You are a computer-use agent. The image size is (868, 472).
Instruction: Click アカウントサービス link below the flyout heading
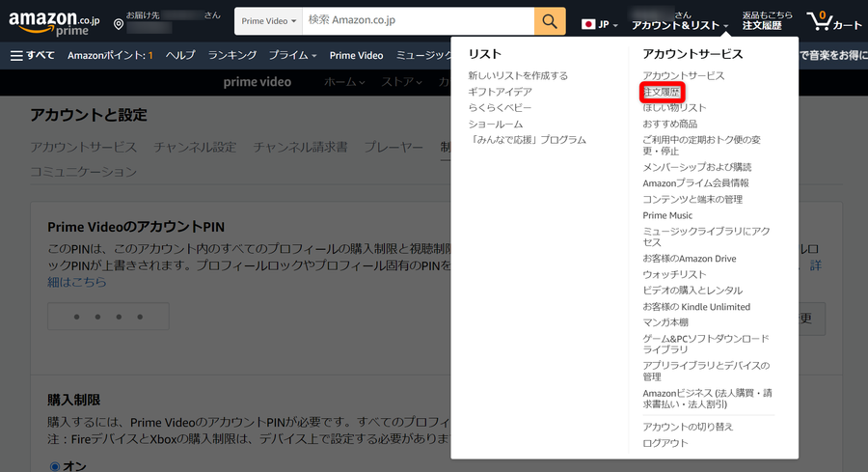[x=684, y=75]
